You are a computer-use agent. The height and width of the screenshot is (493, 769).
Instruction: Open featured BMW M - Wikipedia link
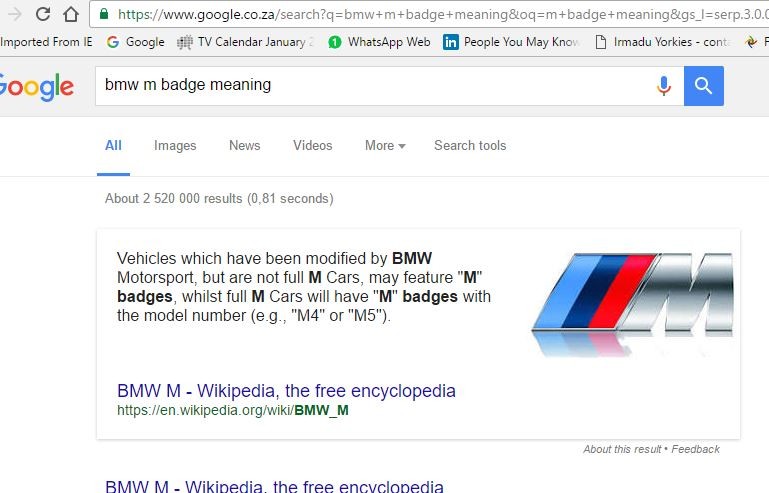pos(286,391)
